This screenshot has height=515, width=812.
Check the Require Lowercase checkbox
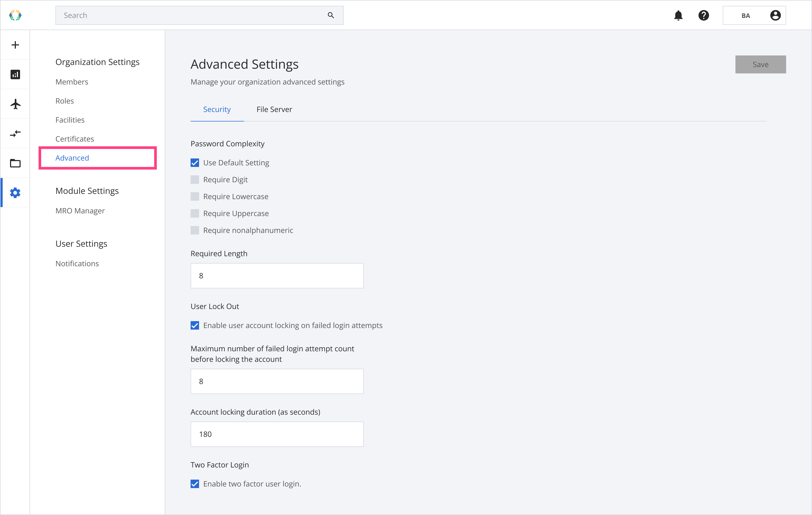coord(195,196)
